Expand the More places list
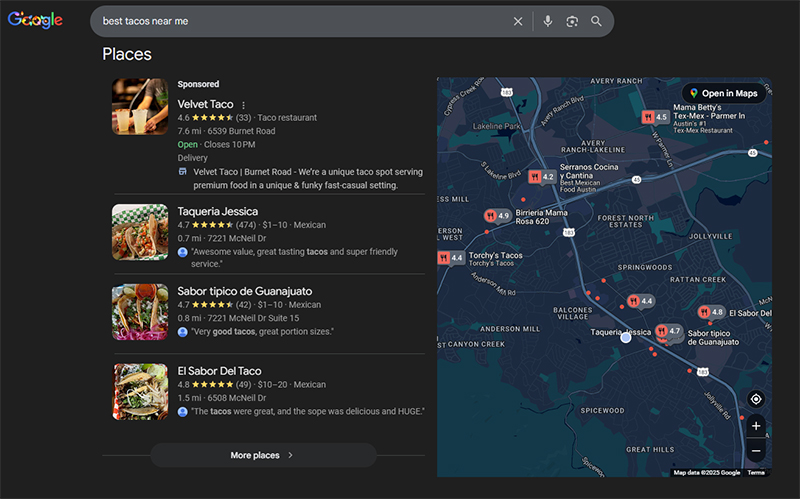 (263, 455)
